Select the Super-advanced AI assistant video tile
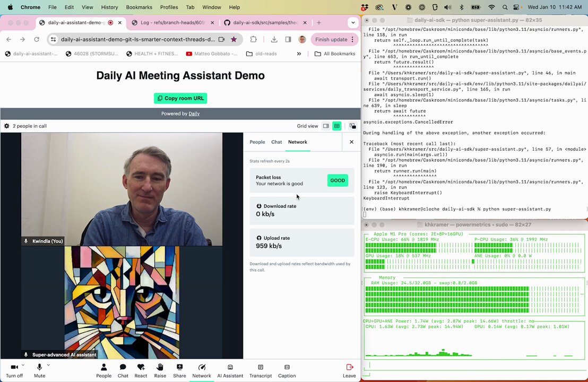This screenshot has height=382, width=588. 122,302
